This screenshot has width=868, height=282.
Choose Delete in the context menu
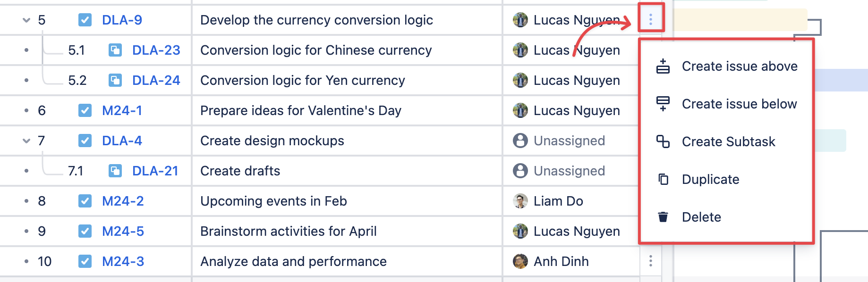click(701, 217)
